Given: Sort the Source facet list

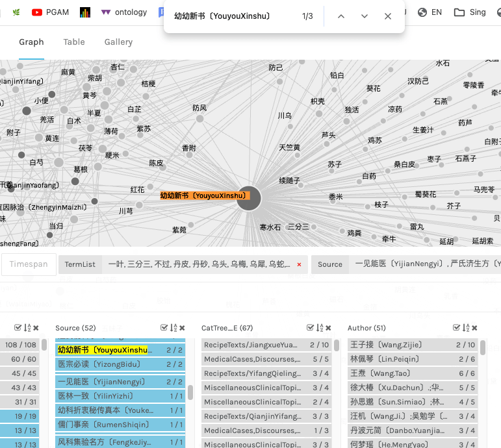Looking at the screenshot, I should click(173, 329).
